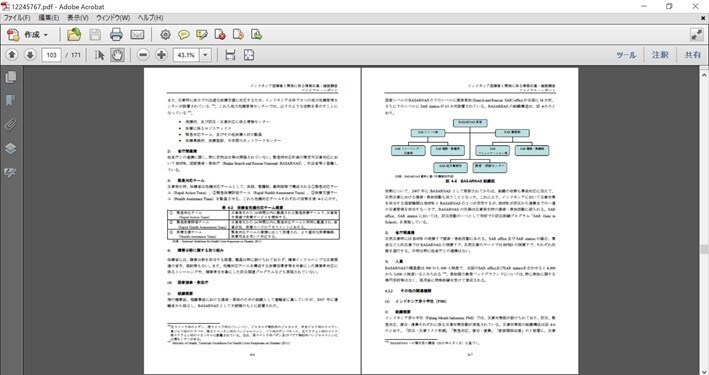
Task: Click the delete page icon with red mark
Action: 220,35
